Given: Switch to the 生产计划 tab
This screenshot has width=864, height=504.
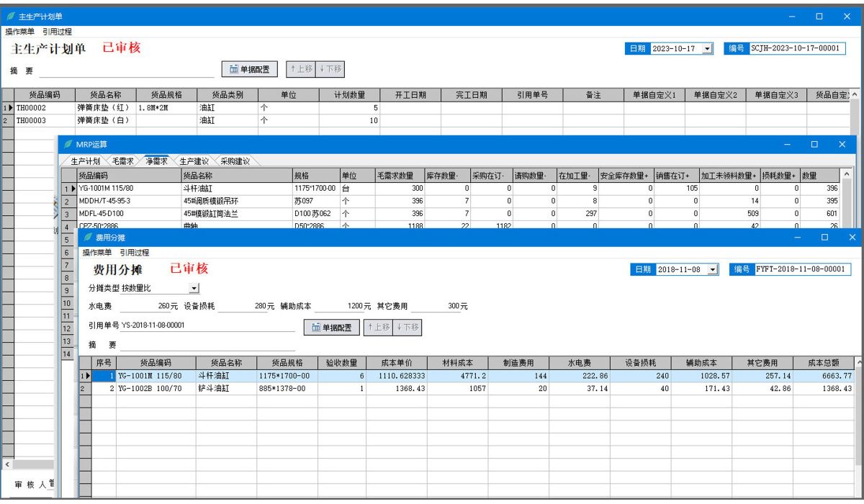Looking at the screenshot, I should coord(86,161).
